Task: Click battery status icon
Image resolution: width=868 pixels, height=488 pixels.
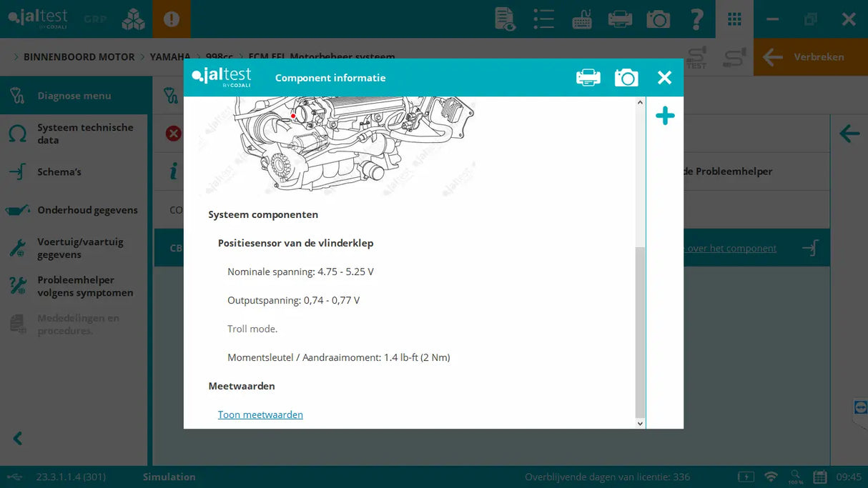Action: coord(745,477)
